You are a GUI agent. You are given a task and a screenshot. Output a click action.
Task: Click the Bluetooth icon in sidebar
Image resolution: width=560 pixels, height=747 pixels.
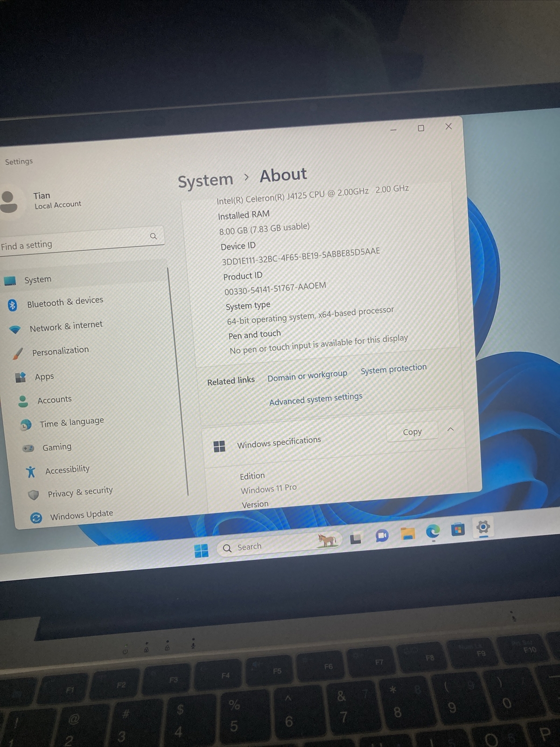click(12, 305)
